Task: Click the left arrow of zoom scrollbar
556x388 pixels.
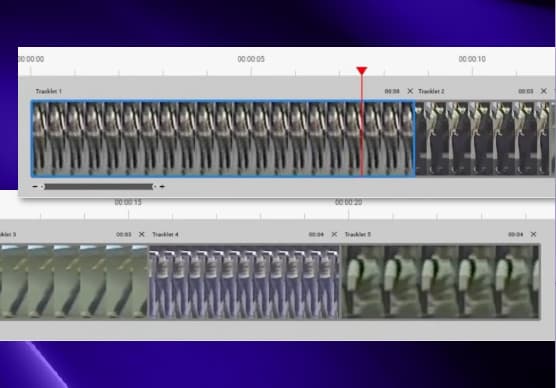Action: (35, 187)
